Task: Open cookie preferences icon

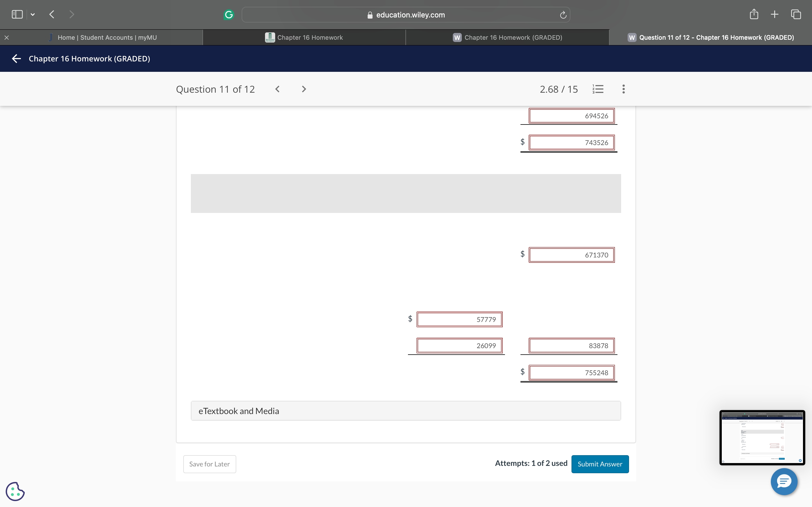Action: point(15,491)
